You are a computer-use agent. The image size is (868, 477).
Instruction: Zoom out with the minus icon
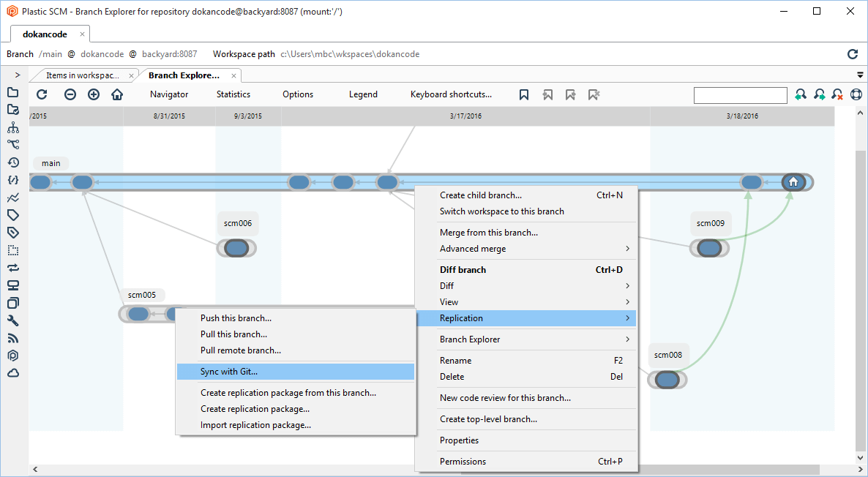(70, 94)
